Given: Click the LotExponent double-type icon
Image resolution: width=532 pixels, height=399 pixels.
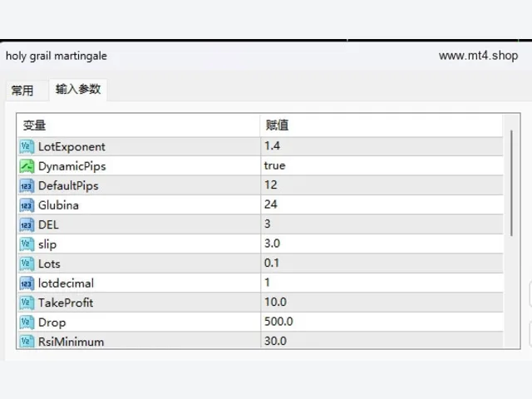Looking at the screenshot, I should click(27, 146).
